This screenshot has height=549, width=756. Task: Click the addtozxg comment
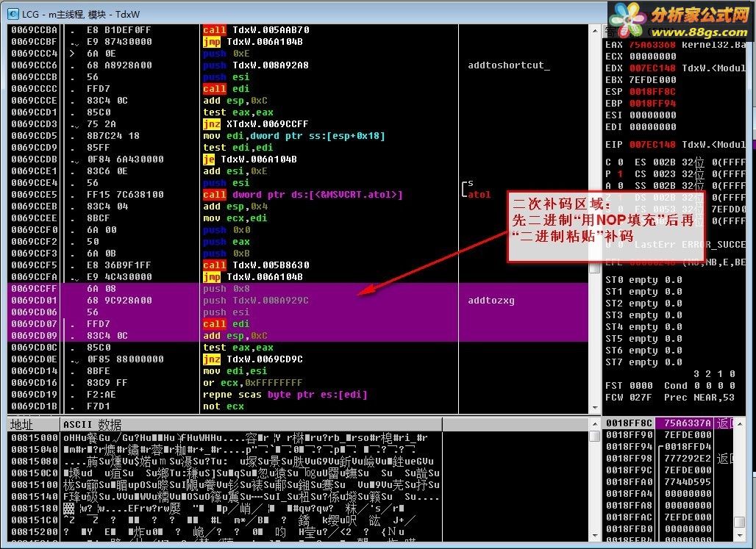click(491, 301)
